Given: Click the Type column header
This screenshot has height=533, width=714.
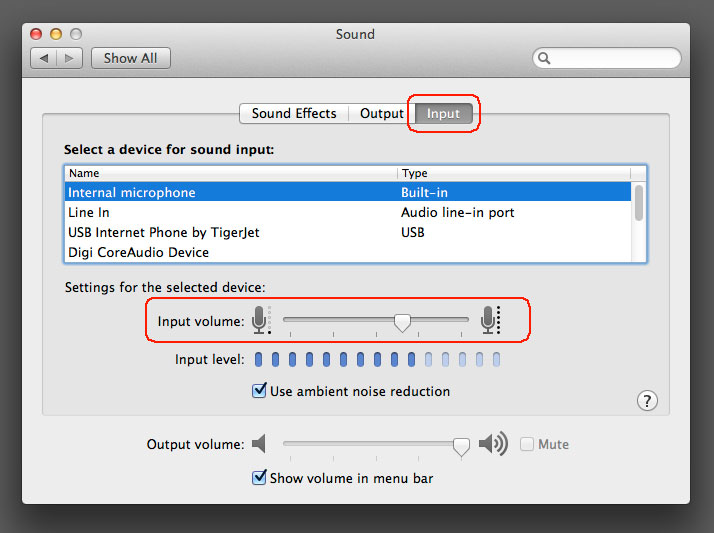Looking at the screenshot, I should [514, 173].
